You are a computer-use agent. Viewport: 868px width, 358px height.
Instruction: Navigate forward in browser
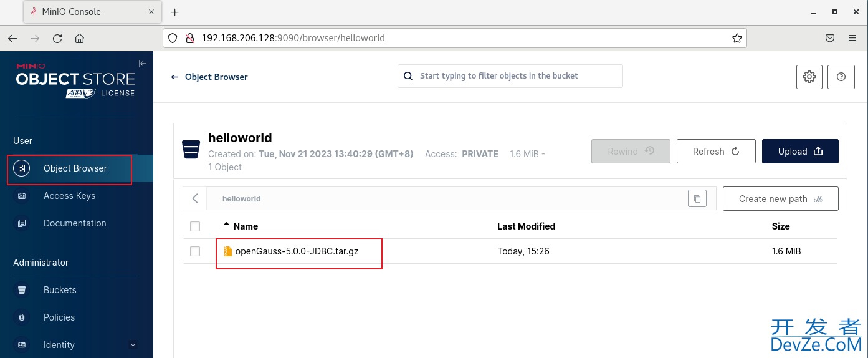[x=35, y=38]
